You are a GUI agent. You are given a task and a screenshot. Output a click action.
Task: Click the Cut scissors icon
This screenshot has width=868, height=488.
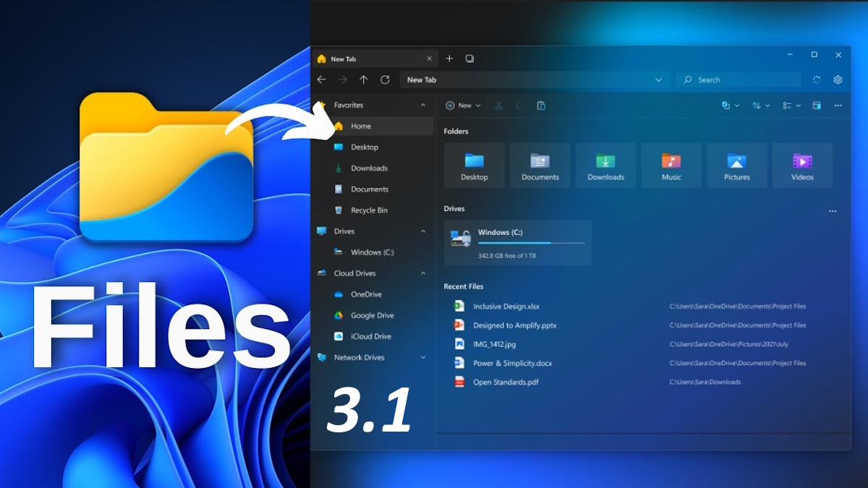coord(498,106)
